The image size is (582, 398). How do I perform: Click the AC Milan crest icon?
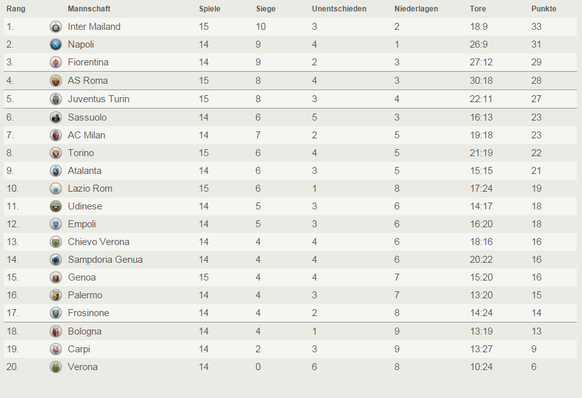click(x=56, y=135)
